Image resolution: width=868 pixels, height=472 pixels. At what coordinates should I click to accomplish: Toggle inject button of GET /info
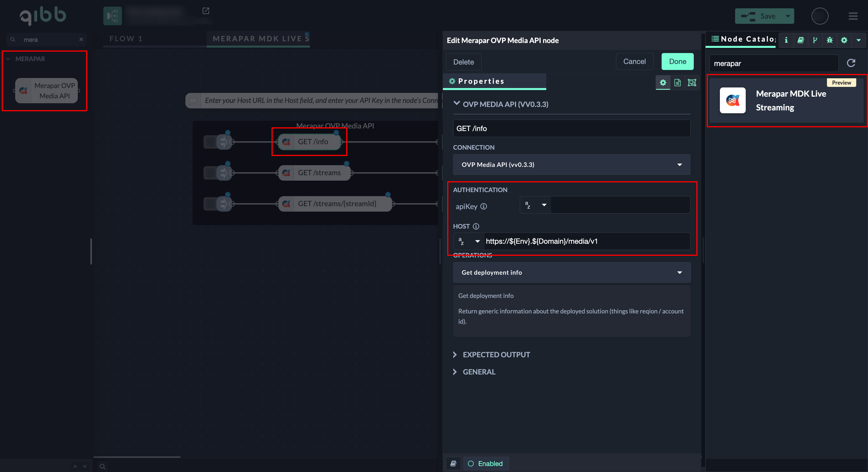[210, 142]
